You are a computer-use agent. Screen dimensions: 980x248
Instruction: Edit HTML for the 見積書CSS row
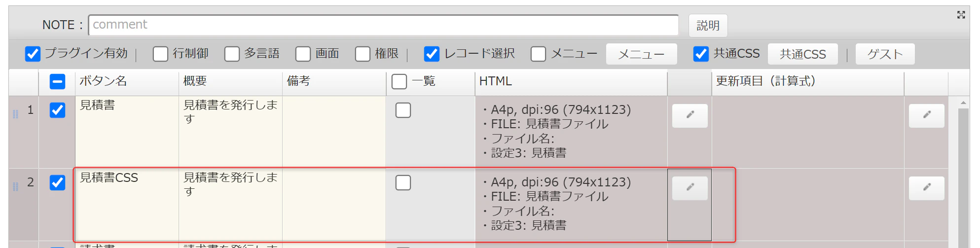[x=690, y=188]
